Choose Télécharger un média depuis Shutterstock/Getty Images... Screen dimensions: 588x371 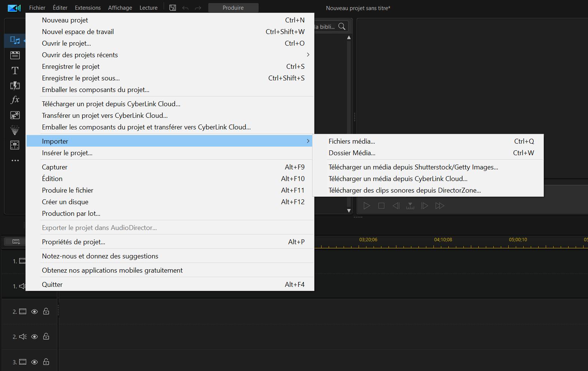pyautogui.click(x=428, y=167)
